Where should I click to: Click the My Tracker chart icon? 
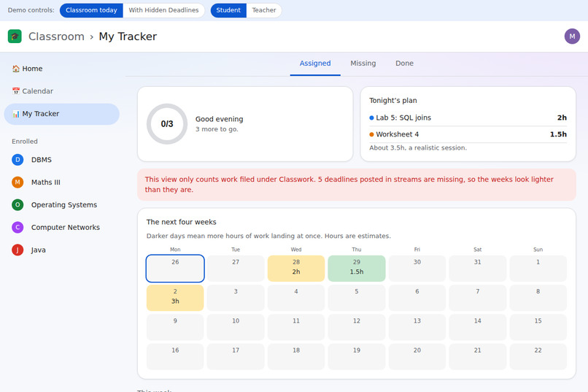16,114
